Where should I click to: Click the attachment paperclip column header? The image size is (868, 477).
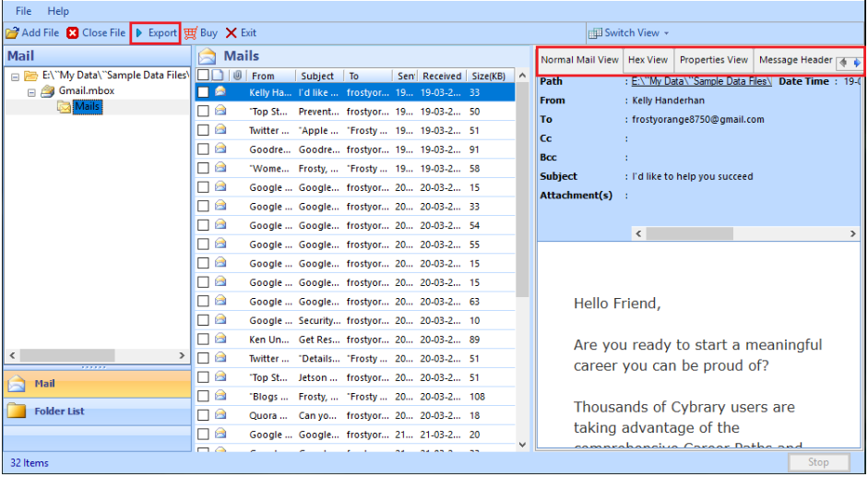[x=237, y=76]
